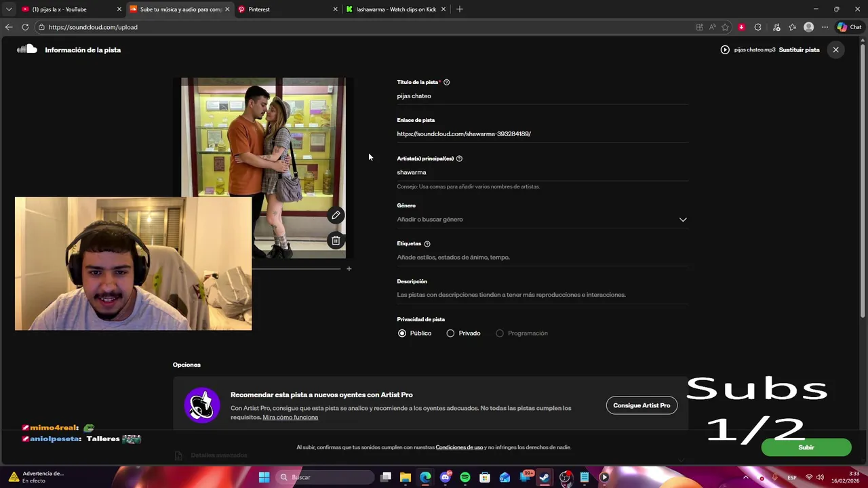Open the browser media control icon
The height and width of the screenshot is (488, 868).
[776, 27]
